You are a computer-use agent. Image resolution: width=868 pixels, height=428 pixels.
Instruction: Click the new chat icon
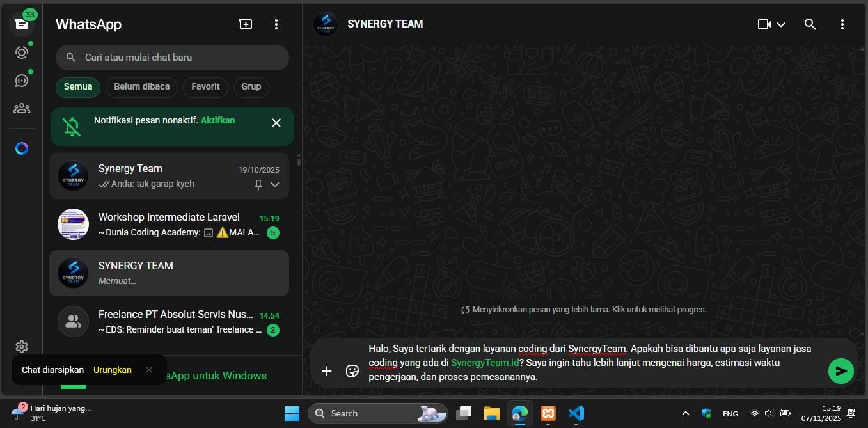tap(246, 24)
